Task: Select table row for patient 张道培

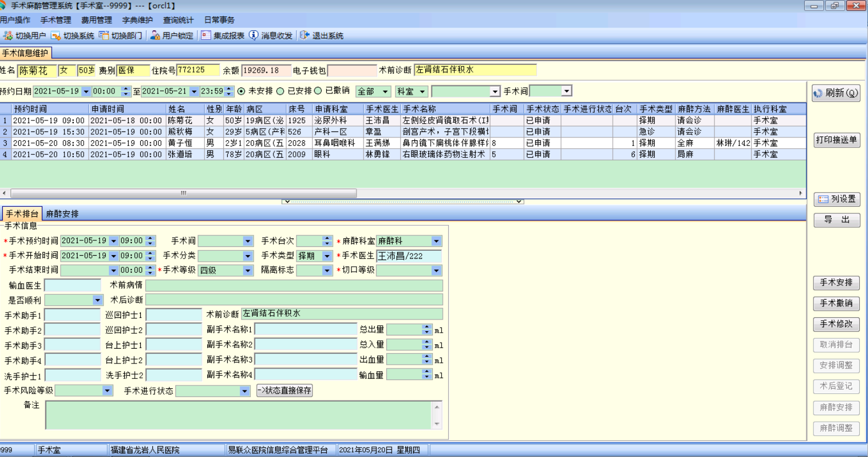Action: pos(403,155)
